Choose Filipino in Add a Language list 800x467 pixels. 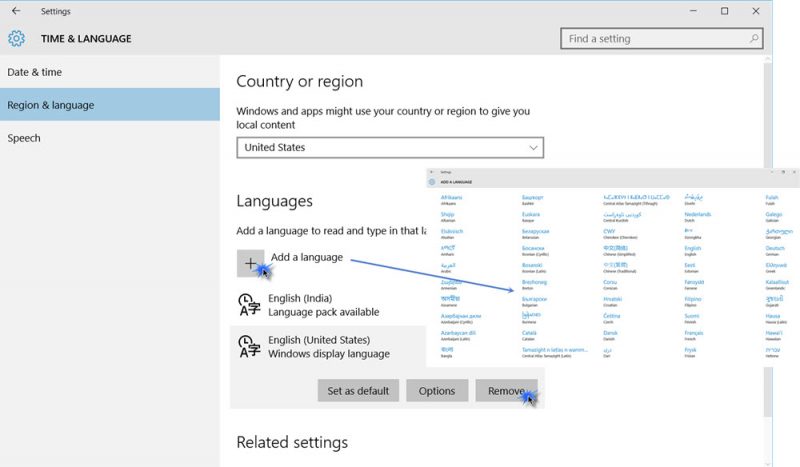click(692, 301)
